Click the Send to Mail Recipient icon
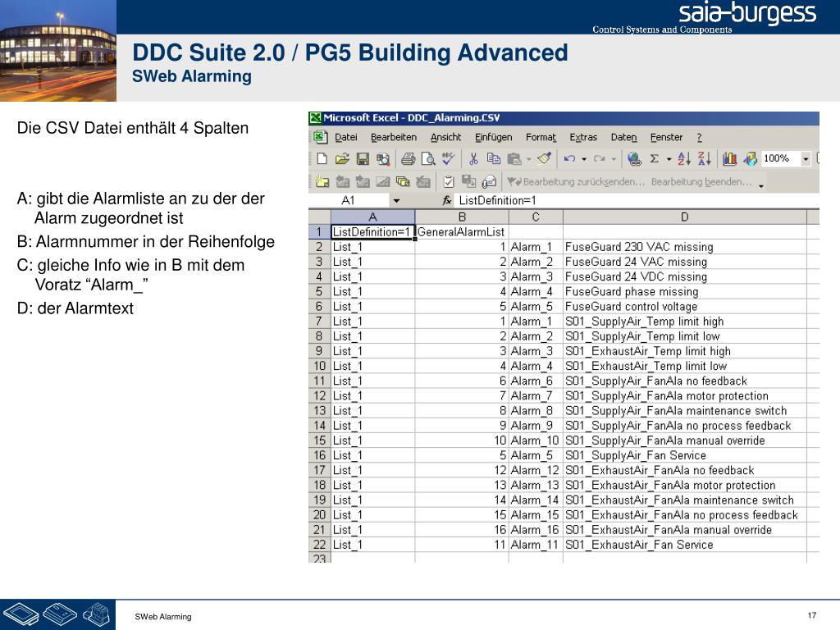 (x=489, y=181)
